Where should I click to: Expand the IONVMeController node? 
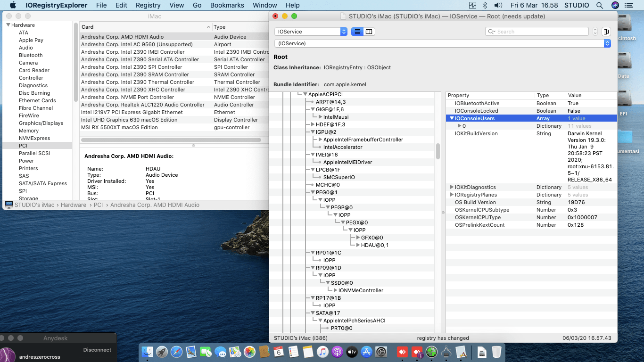pos(335,290)
